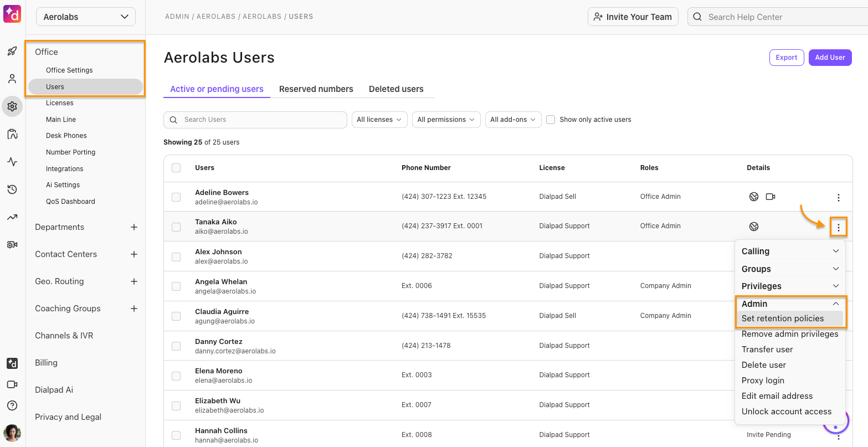Open Billing in the sidebar
The height and width of the screenshot is (447, 868).
tap(46, 363)
